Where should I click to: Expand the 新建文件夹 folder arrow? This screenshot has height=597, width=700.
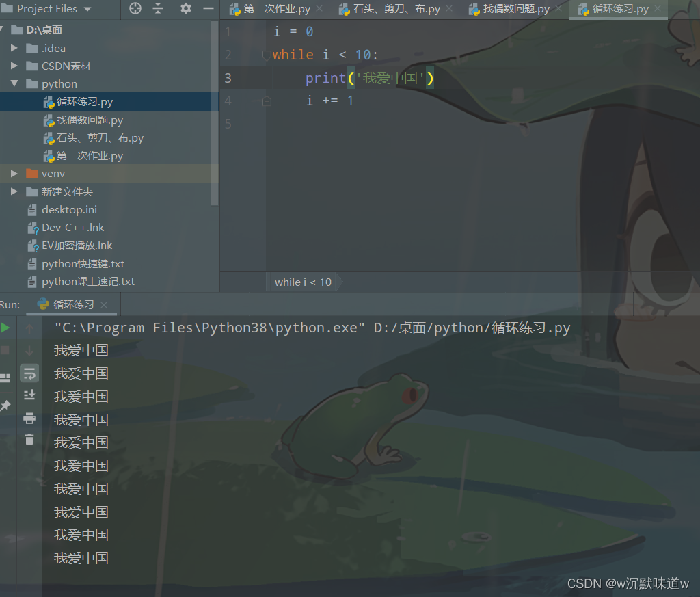click(14, 191)
